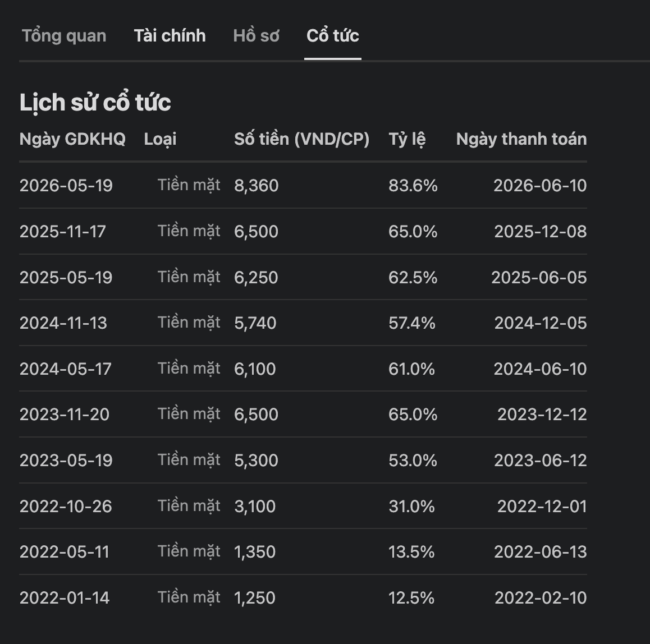The width and height of the screenshot is (650, 644).
Task: Click the Tỷ lệ column header
Action: point(407,139)
